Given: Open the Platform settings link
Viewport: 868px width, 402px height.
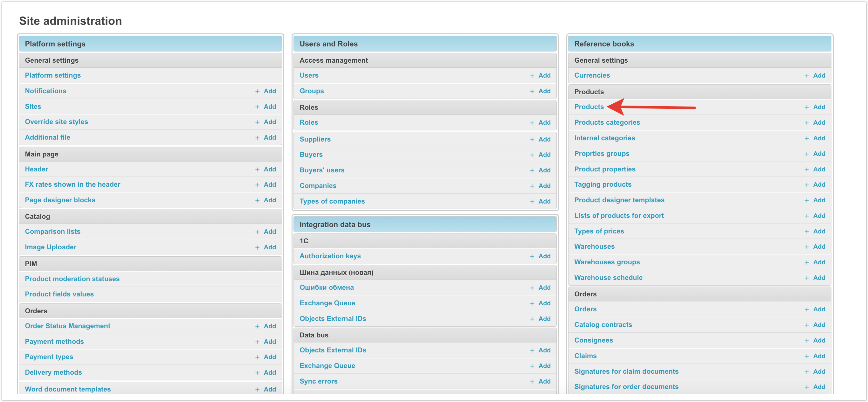Looking at the screenshot, I should click(52, 75).
